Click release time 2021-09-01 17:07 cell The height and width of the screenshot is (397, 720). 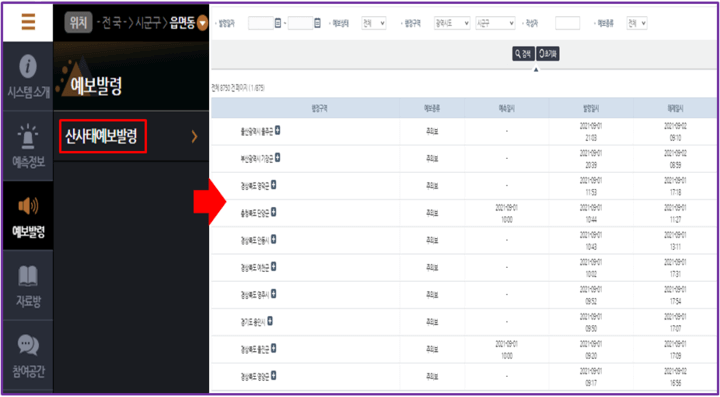675,322
